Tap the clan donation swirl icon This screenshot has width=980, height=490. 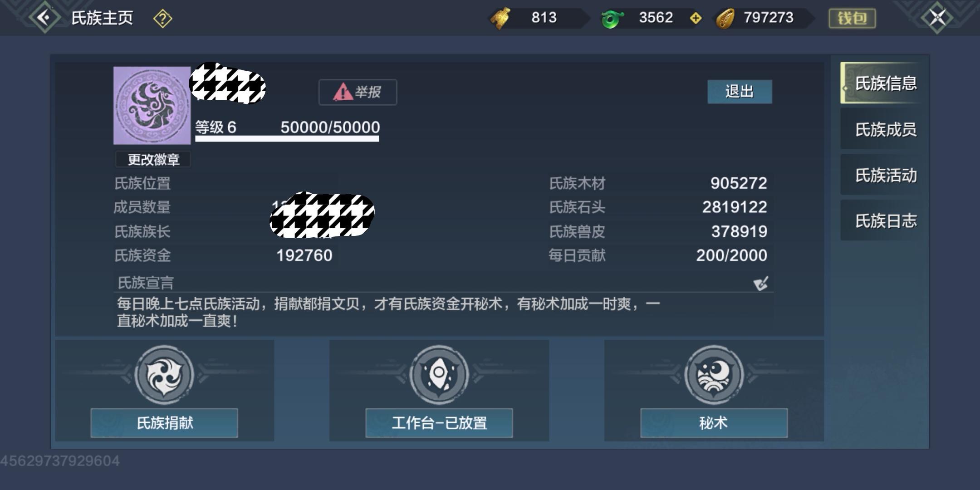point(165,375)
